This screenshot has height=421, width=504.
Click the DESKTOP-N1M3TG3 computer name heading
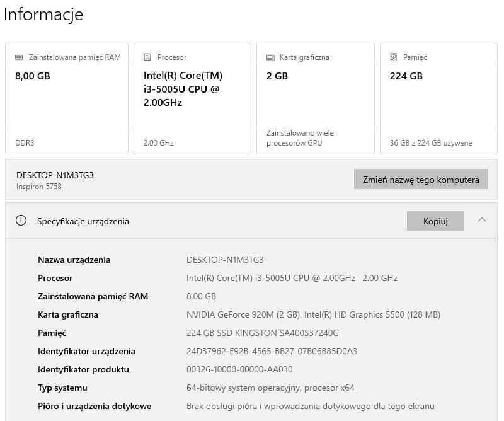tap(55, 175)
